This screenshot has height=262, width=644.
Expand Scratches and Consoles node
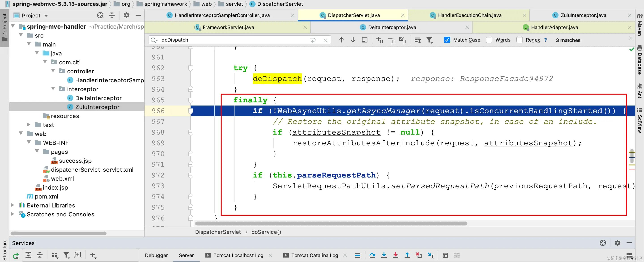coord(13,214)
